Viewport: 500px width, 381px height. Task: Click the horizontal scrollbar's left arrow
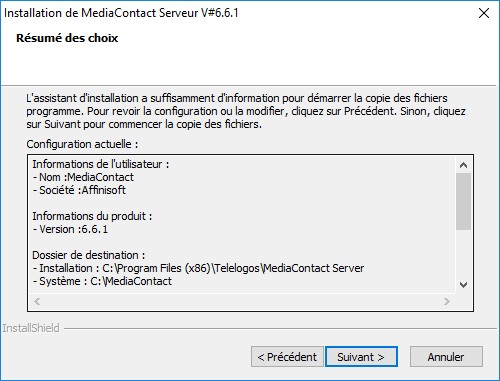tap(37, 301)
